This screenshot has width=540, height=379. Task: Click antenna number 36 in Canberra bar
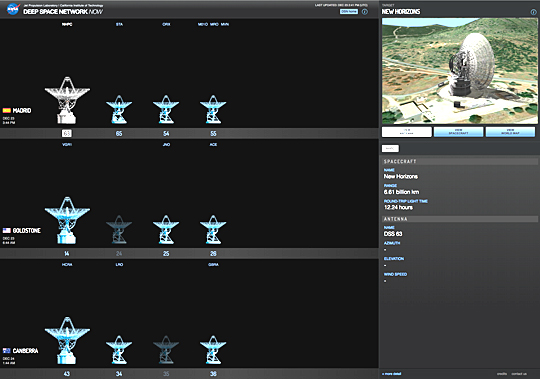(x=213, y=374)
